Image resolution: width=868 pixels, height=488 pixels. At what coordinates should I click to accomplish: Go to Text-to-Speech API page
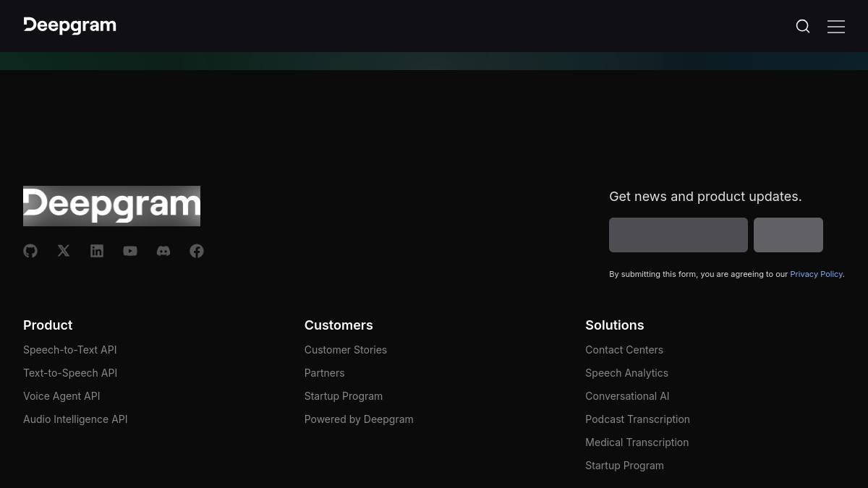click(70, 373)
